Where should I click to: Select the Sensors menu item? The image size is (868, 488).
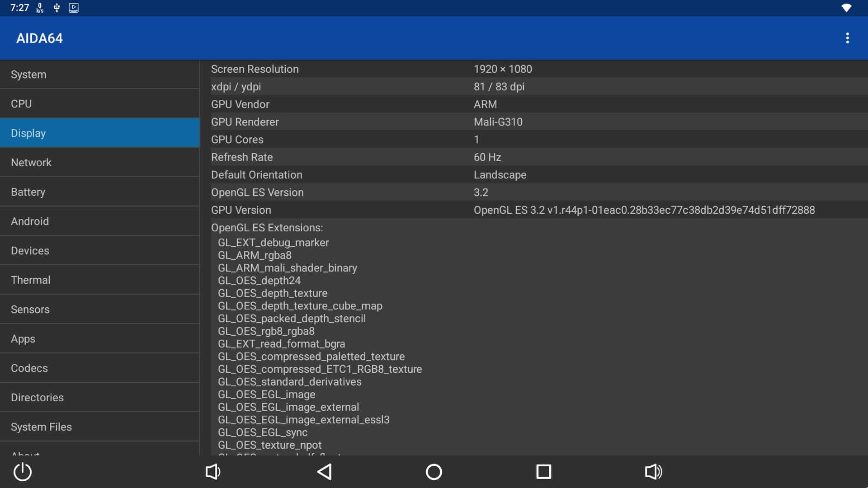pyautogui.click(x=99, y=310)
